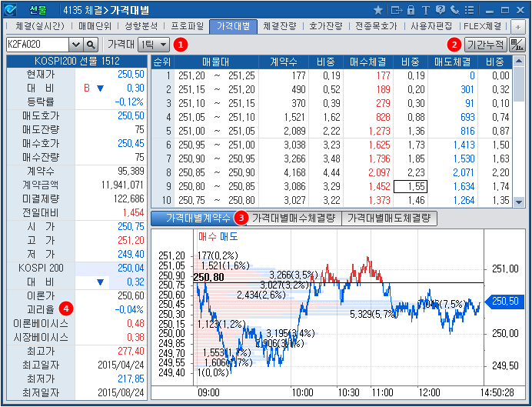Select the 가격대별 tab

point(234,26)
